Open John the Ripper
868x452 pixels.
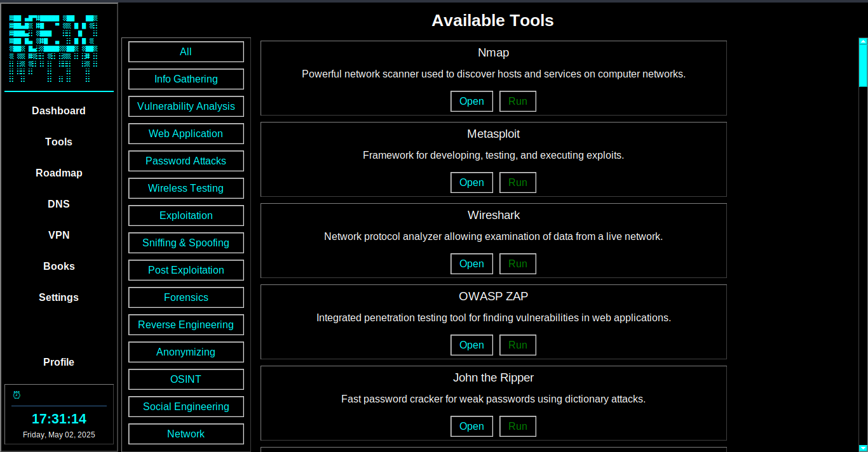(x=471, y=427)
